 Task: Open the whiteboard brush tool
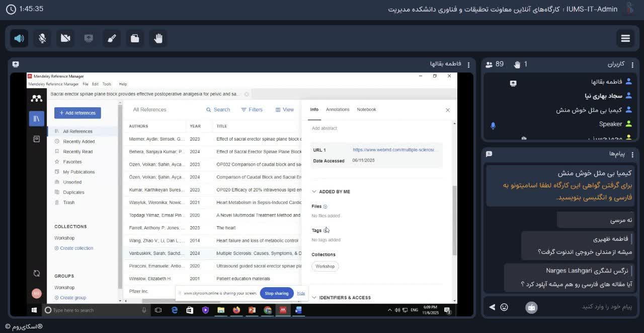pos(112,38)
